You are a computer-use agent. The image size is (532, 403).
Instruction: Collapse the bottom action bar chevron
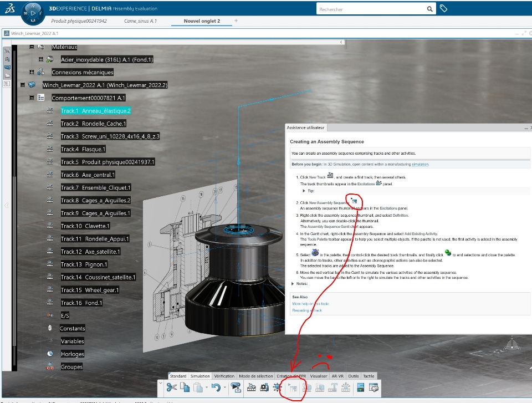[161, 382]
